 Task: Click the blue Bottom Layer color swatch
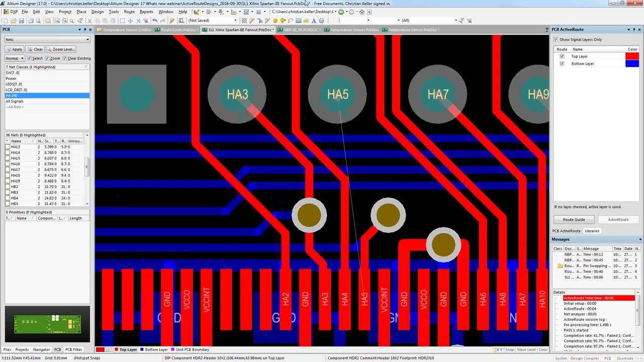click(631, 64)
